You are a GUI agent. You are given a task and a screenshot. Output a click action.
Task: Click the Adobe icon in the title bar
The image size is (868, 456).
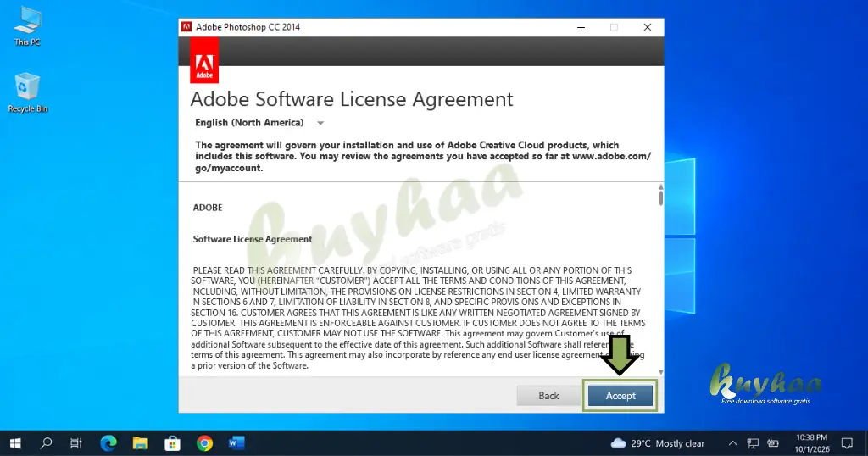[x=186, y=26]
